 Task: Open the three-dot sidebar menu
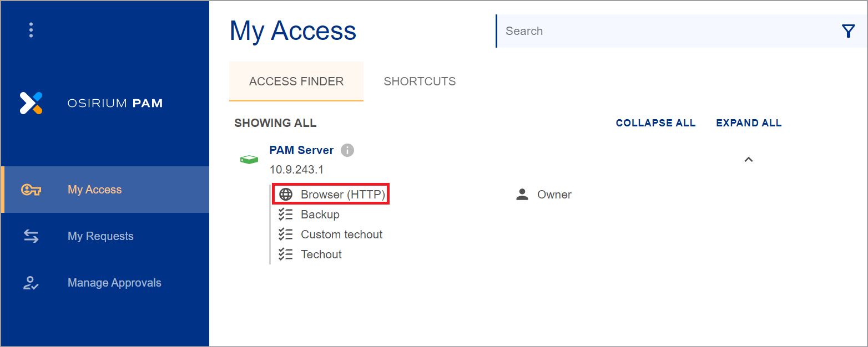(x=31, y=30)
